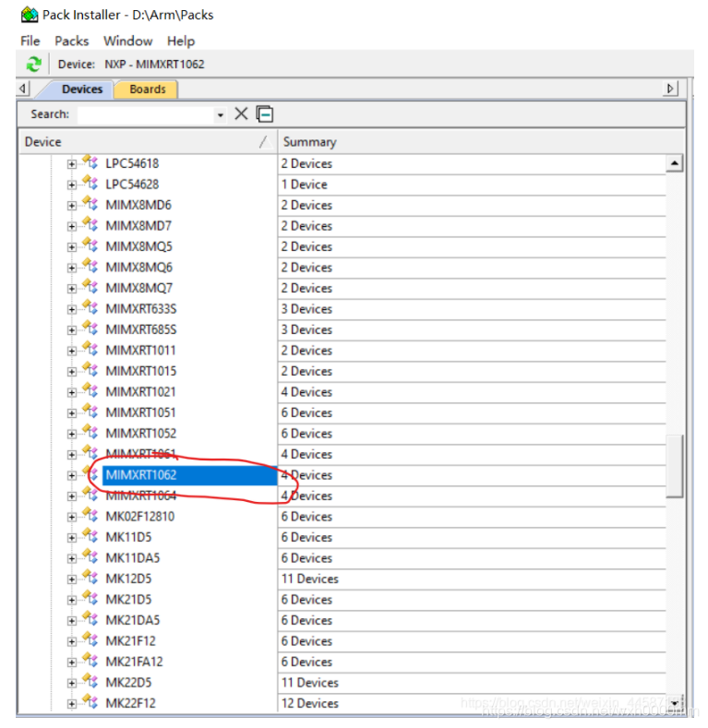Screen dimensions: 708x728
Task: Open the Packs menu
Action: 72,41
